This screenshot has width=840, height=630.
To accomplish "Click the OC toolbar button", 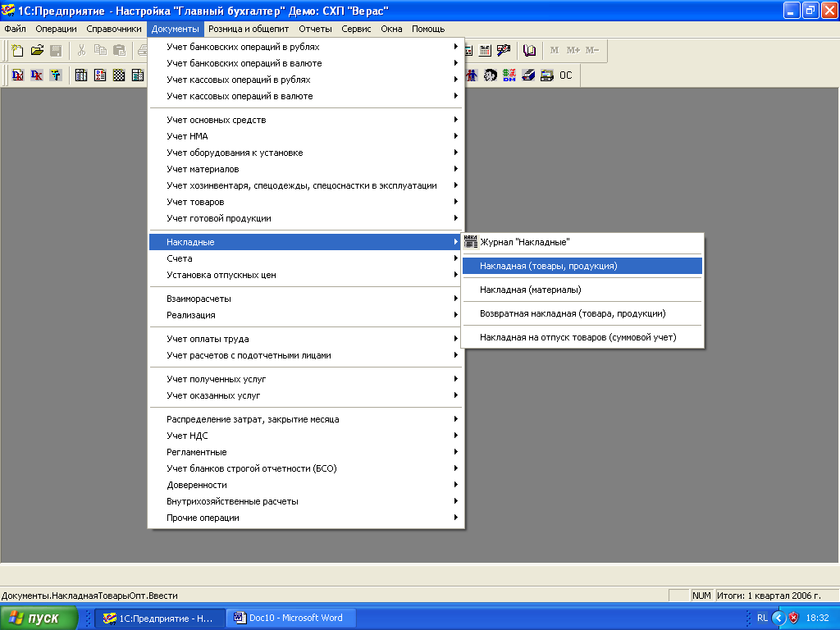I will pyautogui.click(x=566, y=75).
